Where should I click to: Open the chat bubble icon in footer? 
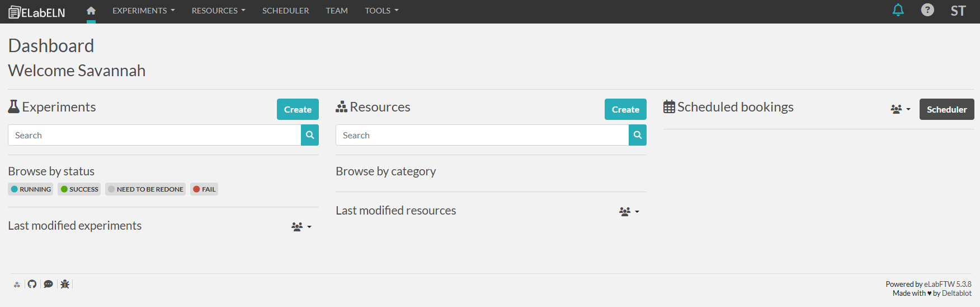49,284
